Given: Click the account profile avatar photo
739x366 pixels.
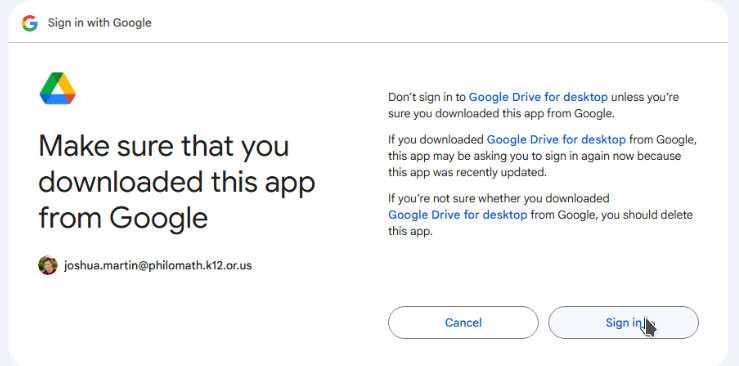Looking at the screenshot, I should [x=48, y=265].
